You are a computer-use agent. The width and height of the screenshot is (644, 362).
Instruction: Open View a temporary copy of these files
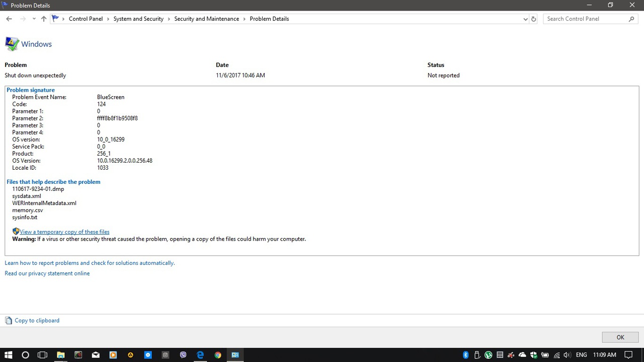coord(64,232)
